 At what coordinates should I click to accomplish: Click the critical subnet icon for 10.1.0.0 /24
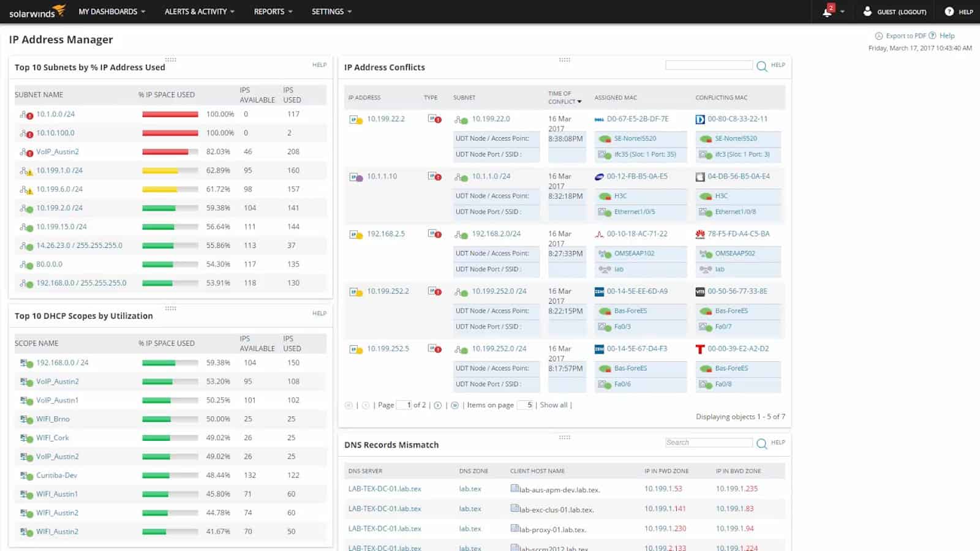(26, 114)
